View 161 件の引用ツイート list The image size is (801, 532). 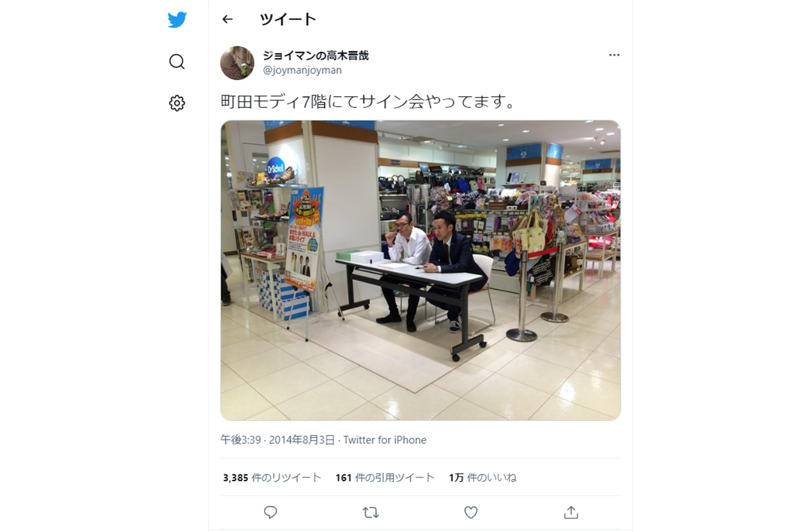(x=385, y=478)
